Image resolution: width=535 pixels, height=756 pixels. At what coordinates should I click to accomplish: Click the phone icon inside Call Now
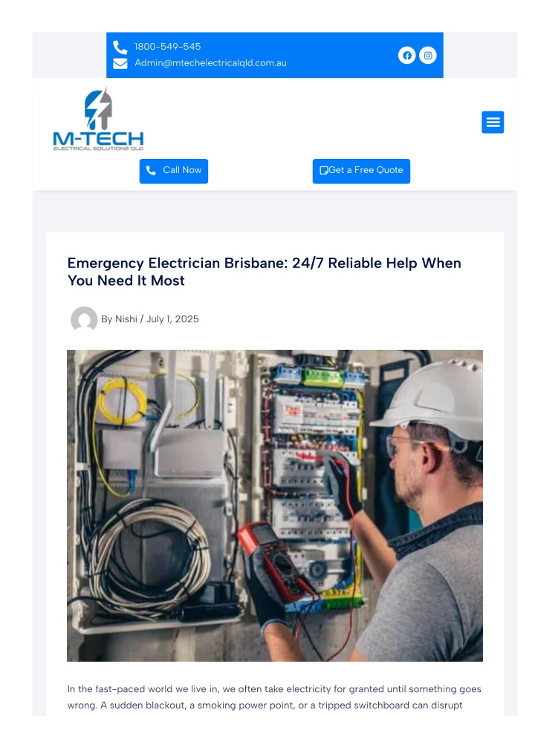pos(151,171)
